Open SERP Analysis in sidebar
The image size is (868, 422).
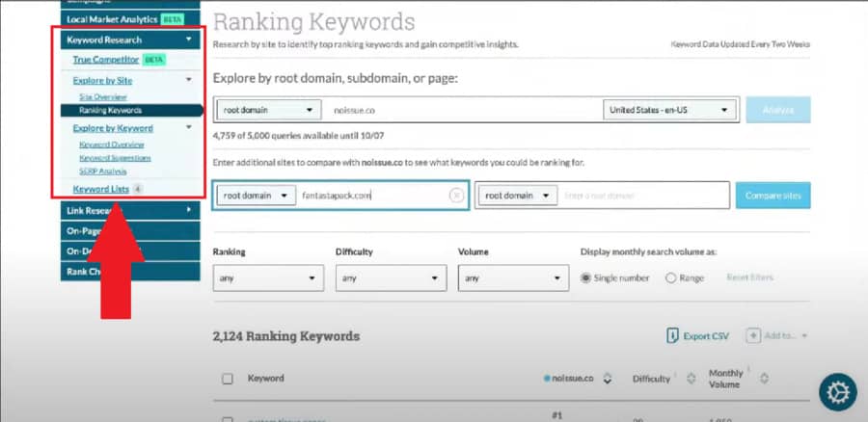pos(102,171)
